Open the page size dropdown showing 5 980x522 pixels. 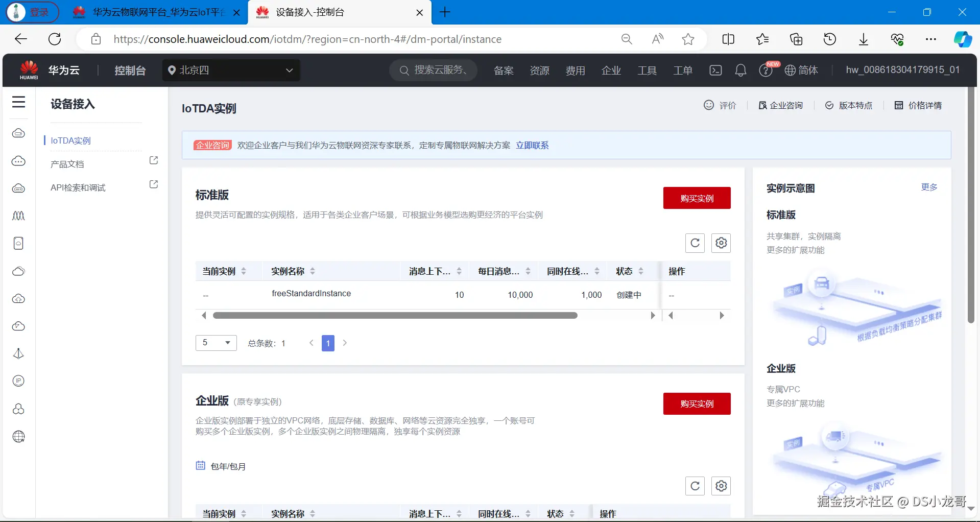click(x=216, y=343)
